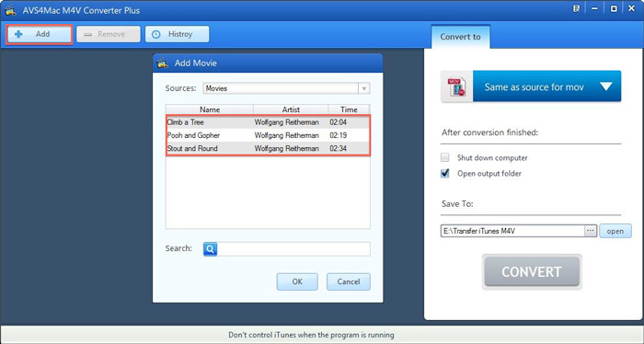This screenshot has width=644, height=344.
Task: Click the register icon in title bar
Action: click(576, 8)
